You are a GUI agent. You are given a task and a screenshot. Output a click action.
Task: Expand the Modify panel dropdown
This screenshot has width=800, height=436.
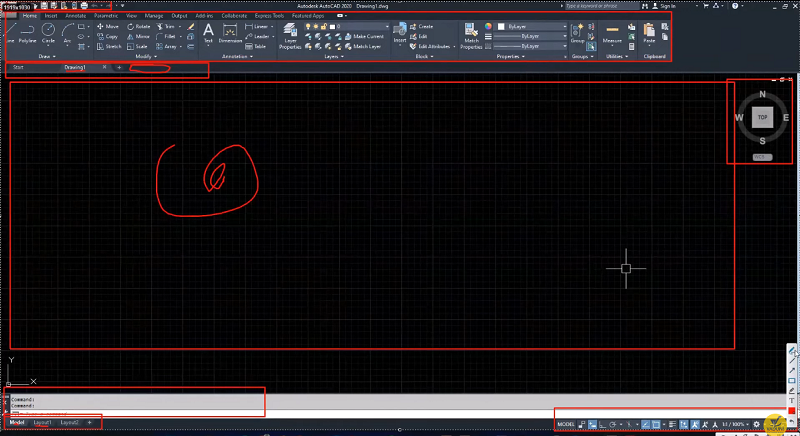(146, 57)
